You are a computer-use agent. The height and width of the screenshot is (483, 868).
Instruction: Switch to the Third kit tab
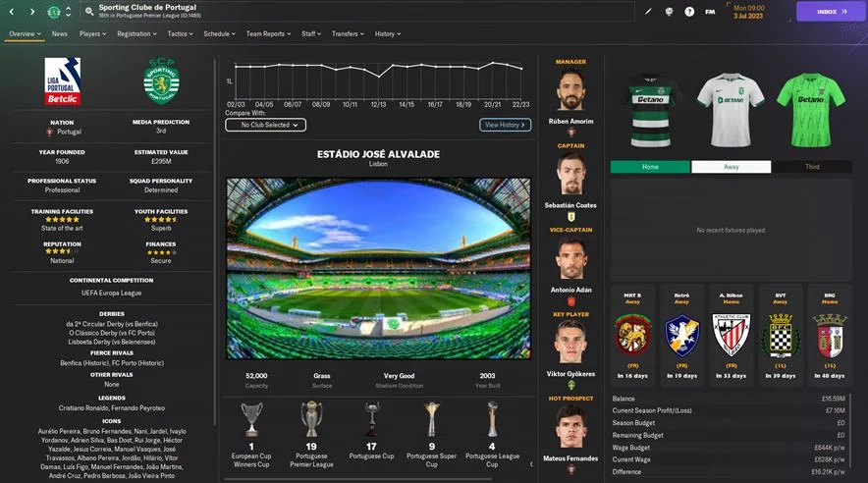[x=812, y=167]
